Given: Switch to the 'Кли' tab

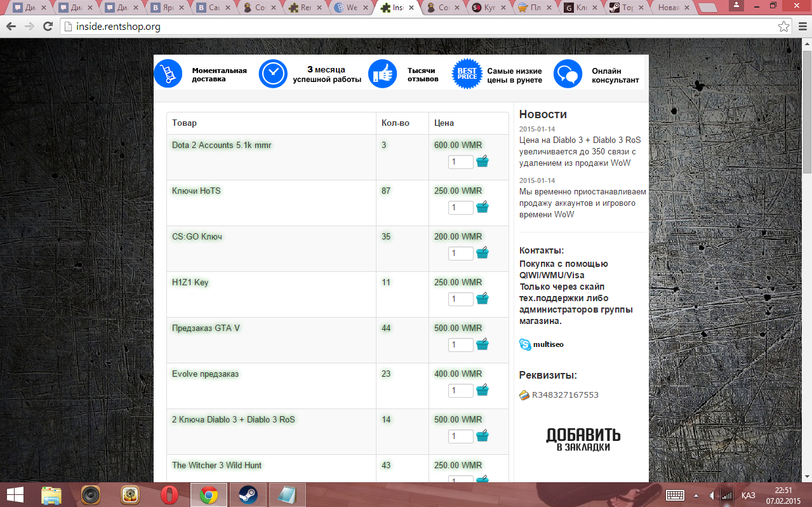Looking at the screenshot, I should point(579,8).
